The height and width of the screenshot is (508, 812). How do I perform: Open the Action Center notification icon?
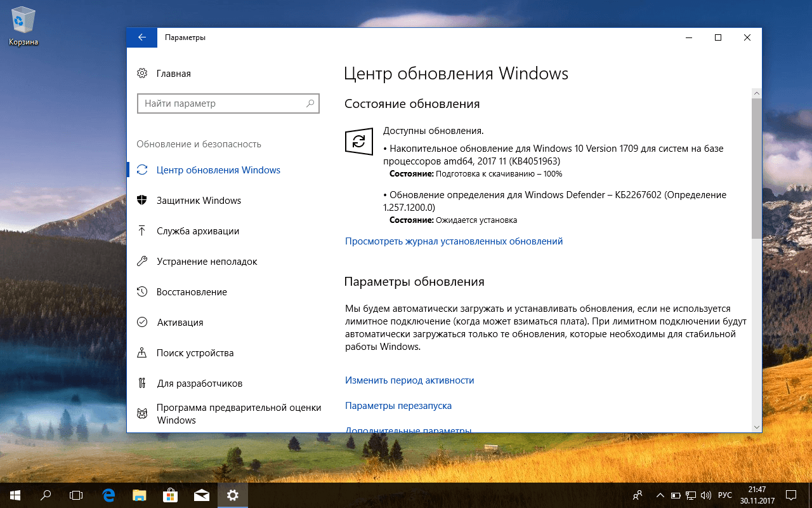tap(791, 495)
